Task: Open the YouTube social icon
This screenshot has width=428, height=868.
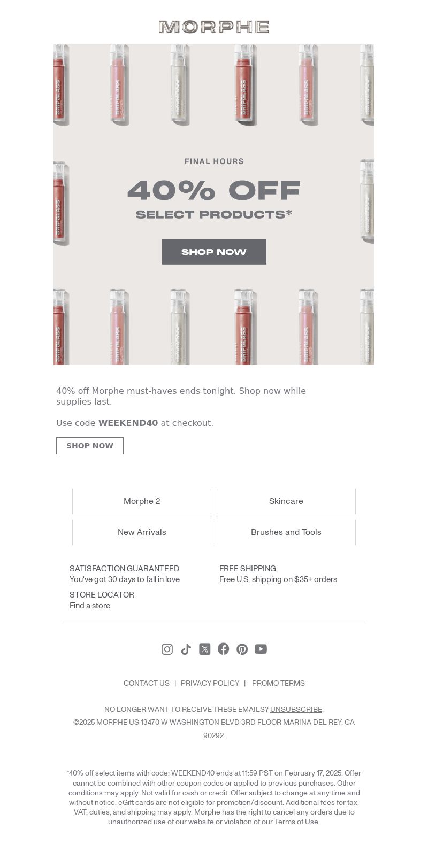Action: tap(261, 649)
